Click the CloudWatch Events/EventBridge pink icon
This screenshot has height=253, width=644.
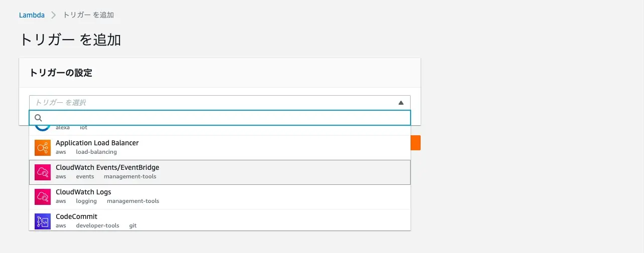[43, 172]
